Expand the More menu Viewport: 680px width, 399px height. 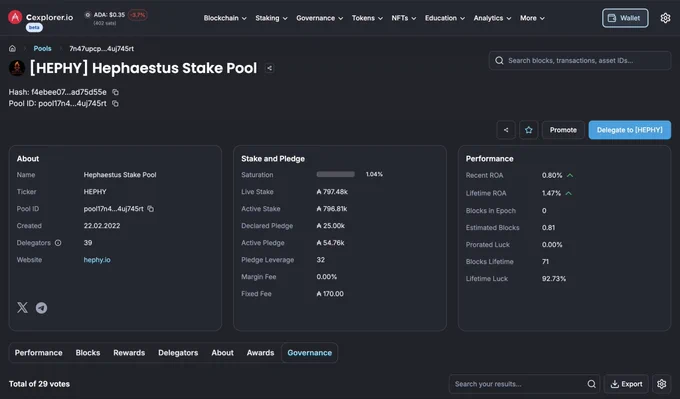[532, 18]
